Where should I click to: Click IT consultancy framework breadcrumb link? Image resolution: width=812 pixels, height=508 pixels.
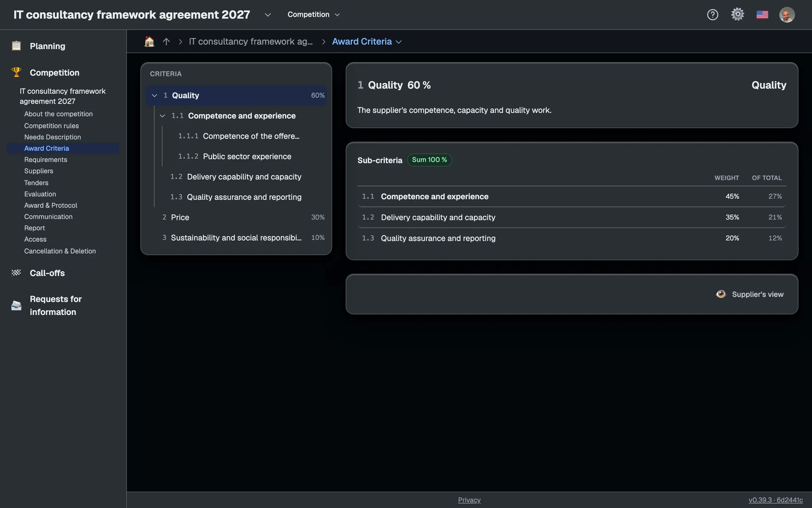pos(251,41)
